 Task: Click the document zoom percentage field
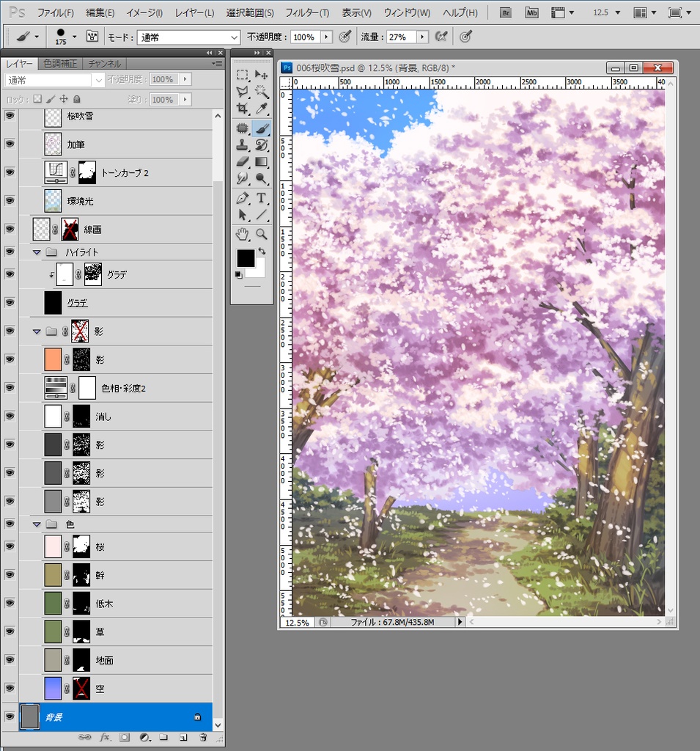tap(297, 622)
